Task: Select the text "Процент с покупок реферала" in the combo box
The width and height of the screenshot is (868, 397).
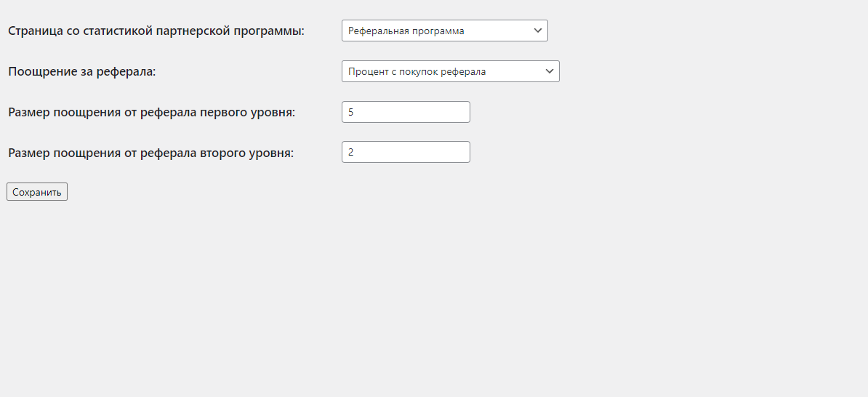Action: (417, 71)
